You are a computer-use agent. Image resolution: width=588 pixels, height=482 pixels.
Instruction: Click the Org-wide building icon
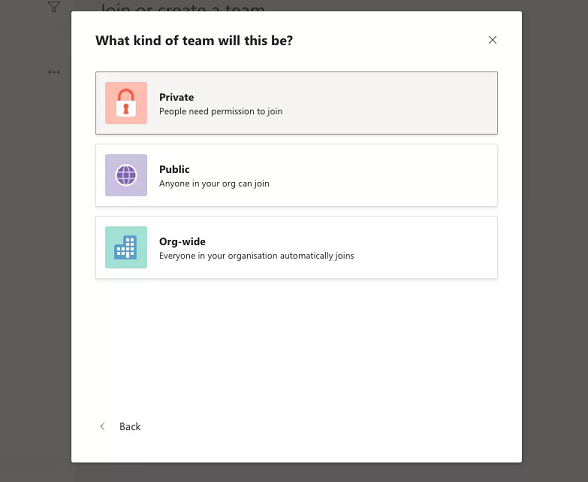(x=126, y=247)
